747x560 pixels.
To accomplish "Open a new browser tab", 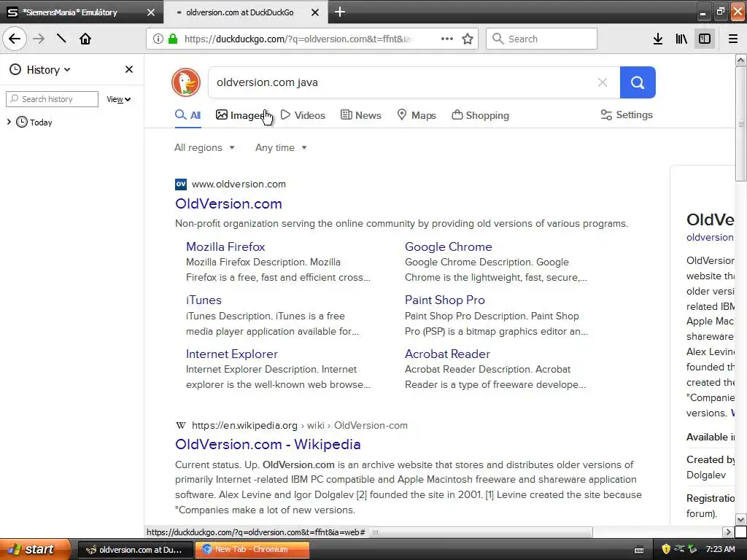I will pyautogui.click(x=340, y=12).
